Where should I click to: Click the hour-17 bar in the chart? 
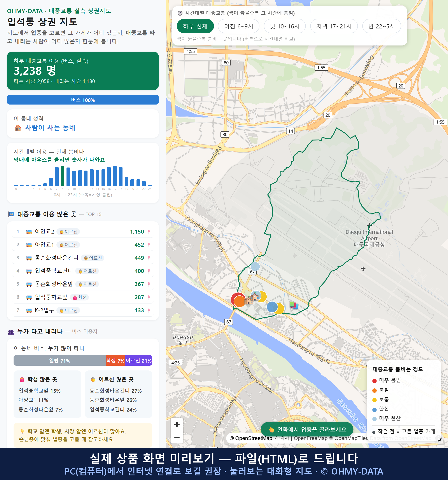coord(115,176)
